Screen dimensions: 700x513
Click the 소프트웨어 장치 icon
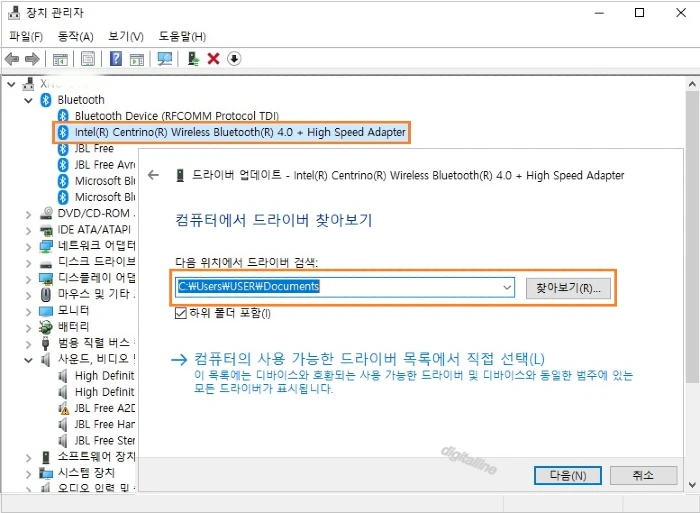(x=46, y=457)
